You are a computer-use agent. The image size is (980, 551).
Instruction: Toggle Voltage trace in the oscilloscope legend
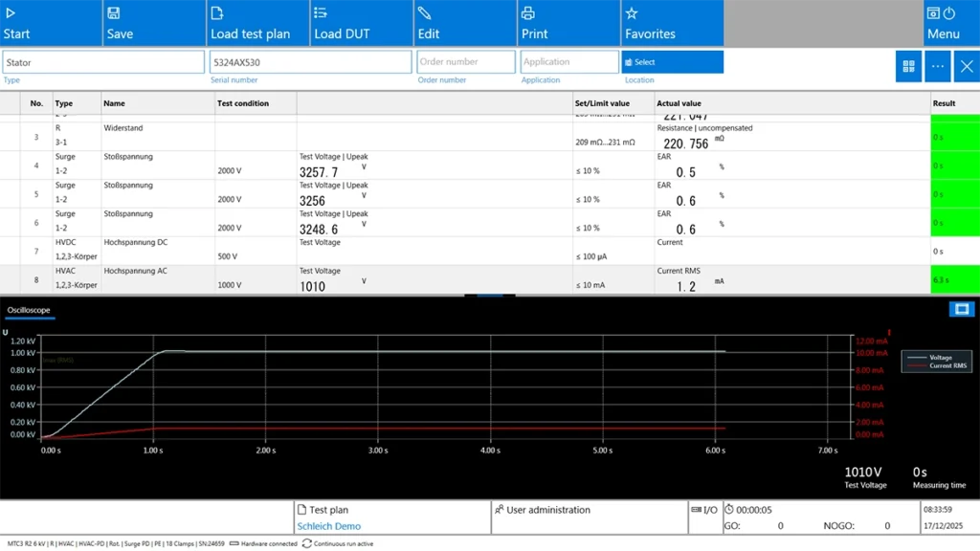pos(940,357)
